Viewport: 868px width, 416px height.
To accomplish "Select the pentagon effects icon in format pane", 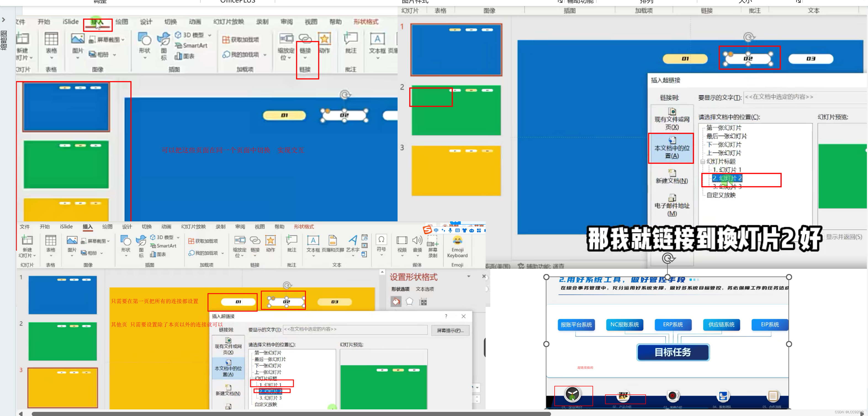I will point(409,302).
